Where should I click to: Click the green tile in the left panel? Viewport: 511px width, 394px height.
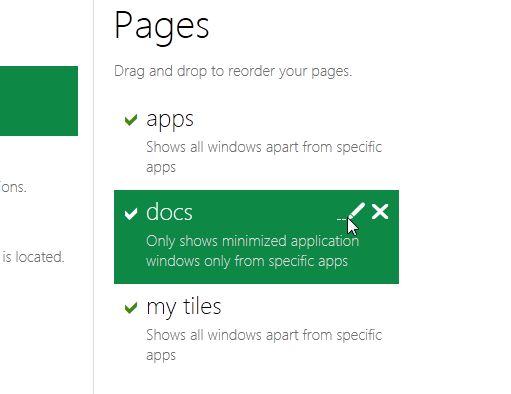tap(39, 101)
